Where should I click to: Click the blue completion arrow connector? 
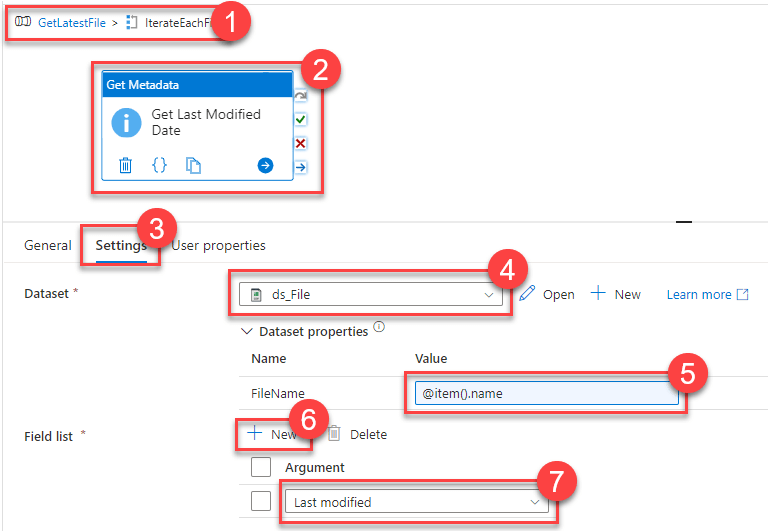point(300,167)
